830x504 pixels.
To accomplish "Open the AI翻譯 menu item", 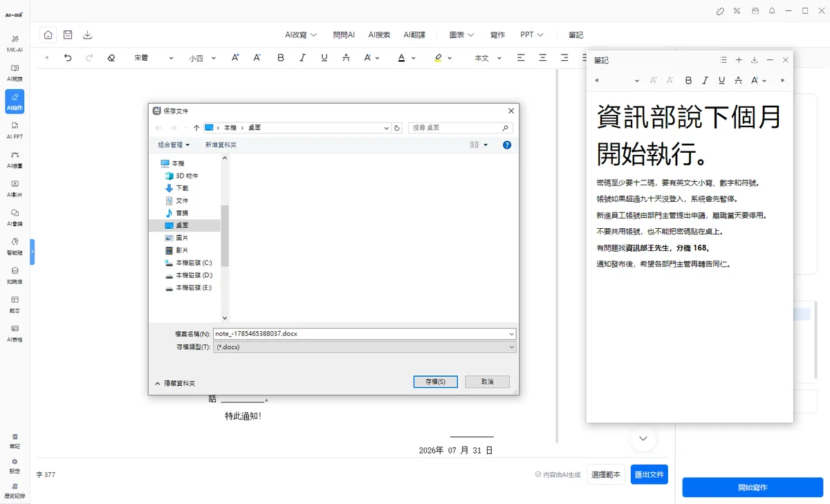I will tap(414, 35).
